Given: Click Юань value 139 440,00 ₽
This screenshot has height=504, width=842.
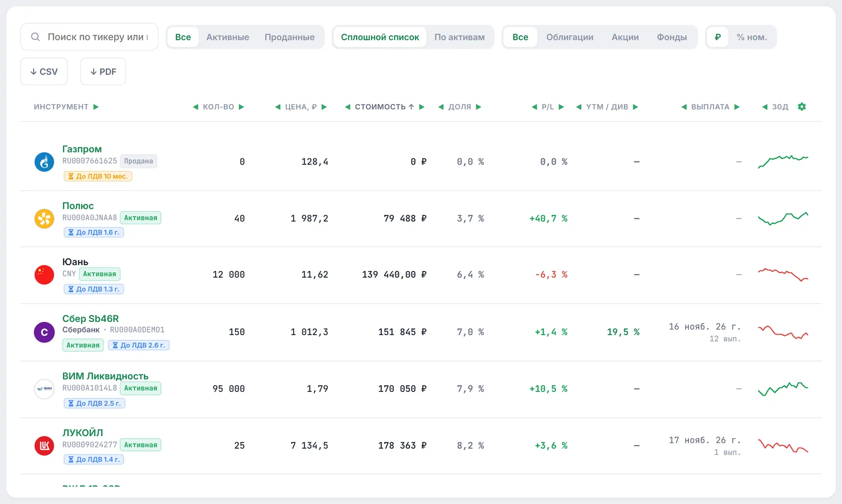Looking at the screenshot, I should [x=394, y=275].
